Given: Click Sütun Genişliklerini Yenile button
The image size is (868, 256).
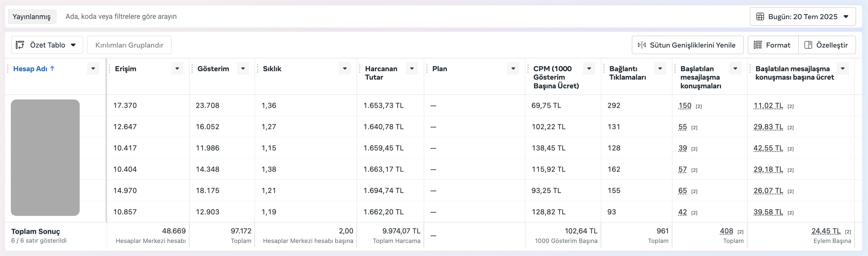Looking at the screenshot, I should coord(688,45).
